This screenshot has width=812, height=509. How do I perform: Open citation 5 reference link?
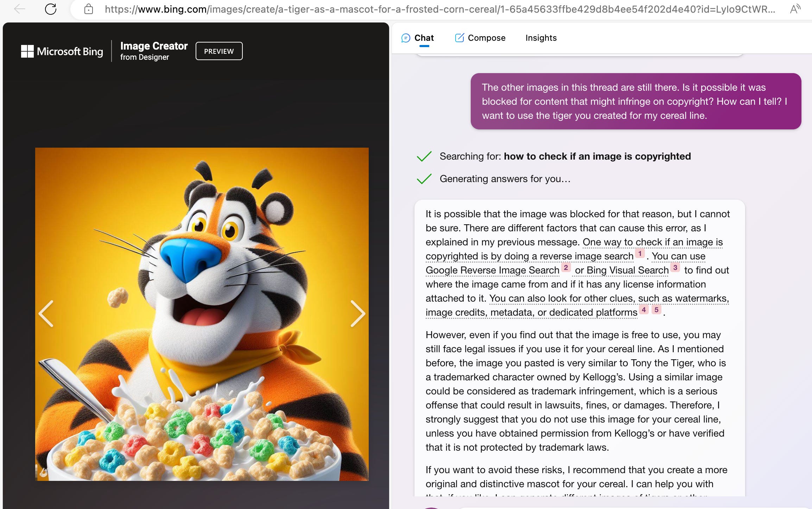point(656,310)
